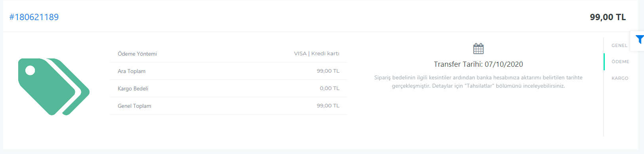Click the Genel Toplam 99,00 TL amount
This screenshot has width=644, height=154.
tap(328, 105)
